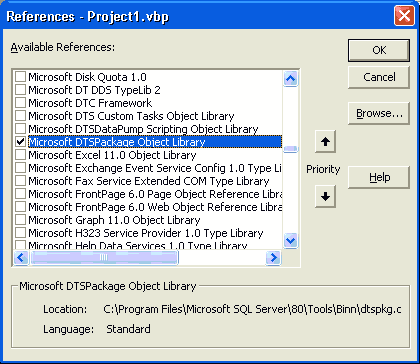Image resolution: width=420 pixels, height=364 pixels.
Task: Click the 'Available References:' label
Action: [63, 48]
